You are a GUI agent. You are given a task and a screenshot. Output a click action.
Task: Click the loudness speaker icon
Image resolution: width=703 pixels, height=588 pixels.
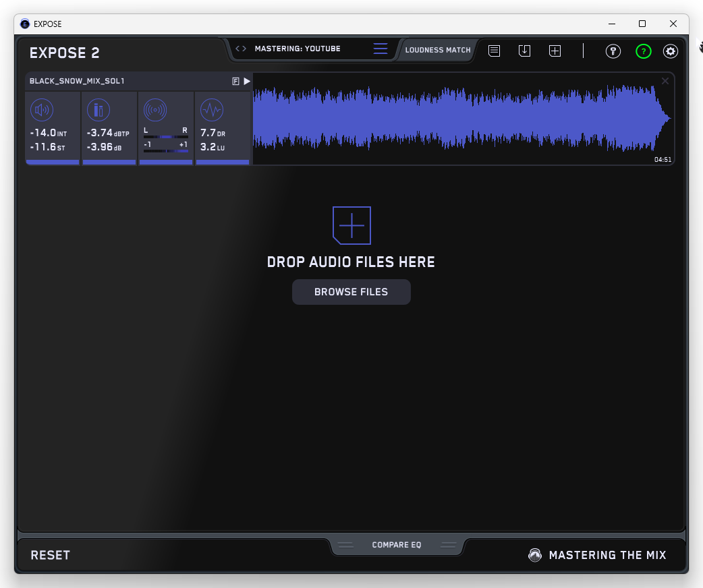click(x=42, y=109)
